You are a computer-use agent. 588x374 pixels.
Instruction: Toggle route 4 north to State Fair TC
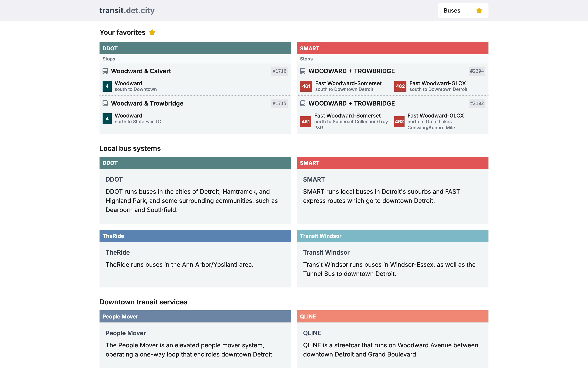click(107, 118)
